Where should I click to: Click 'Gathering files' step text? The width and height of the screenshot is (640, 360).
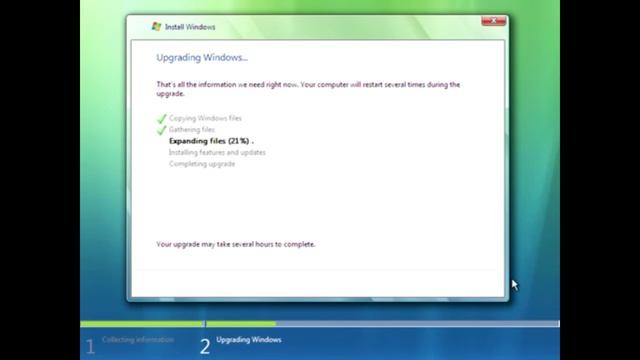[x=192, y=129]
